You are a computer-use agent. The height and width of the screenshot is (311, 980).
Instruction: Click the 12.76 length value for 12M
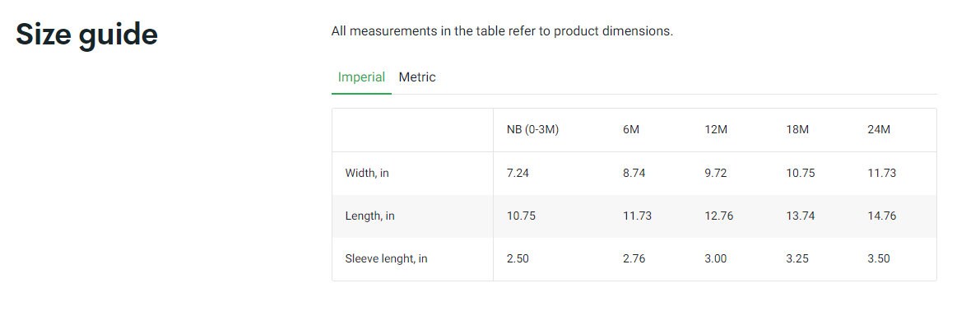coord(719,216)
